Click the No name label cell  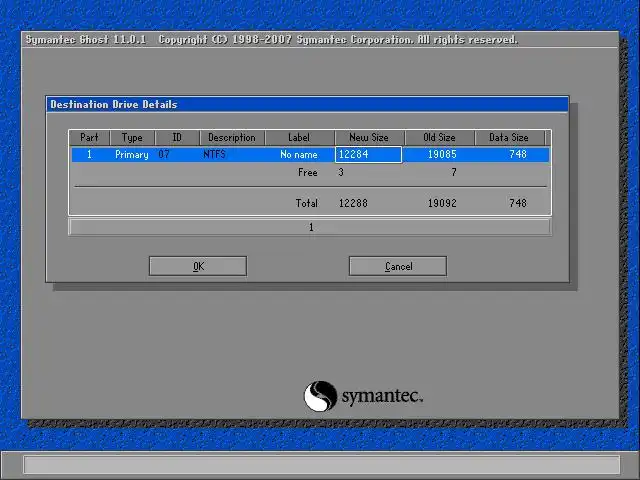pos(299,155)
